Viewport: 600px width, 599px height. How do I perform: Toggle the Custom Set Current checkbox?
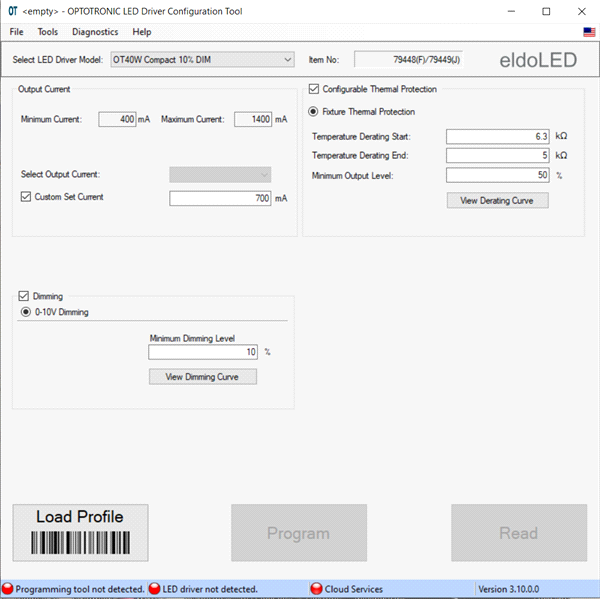[26, 197]
